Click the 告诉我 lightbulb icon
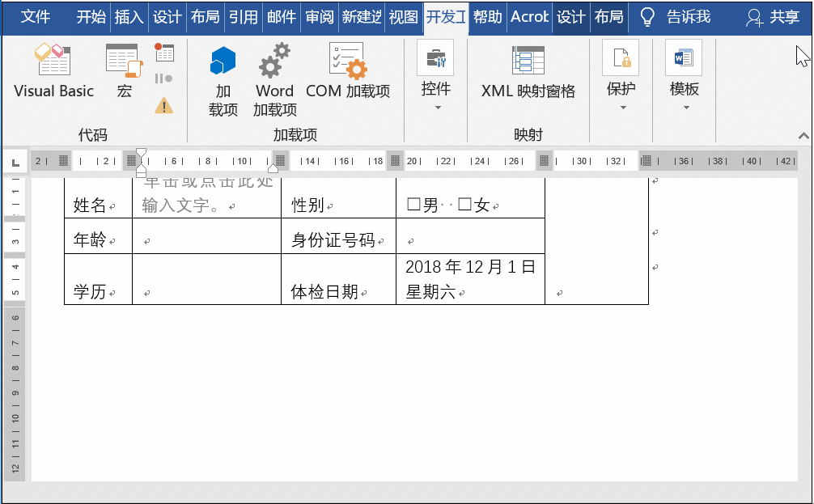The width and height of the screenshot is (814, 504). pyautogui.click(x=647, y=17)
